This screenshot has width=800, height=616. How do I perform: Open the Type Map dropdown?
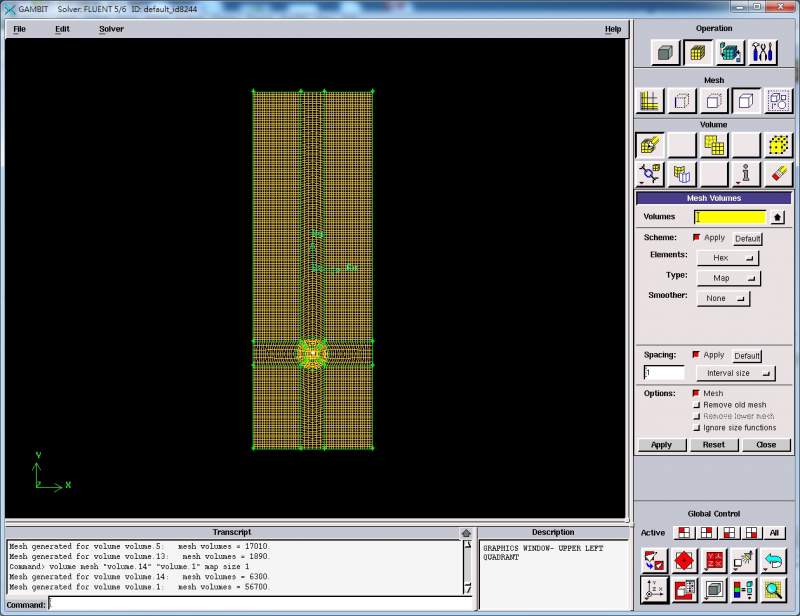coord(728,278)
